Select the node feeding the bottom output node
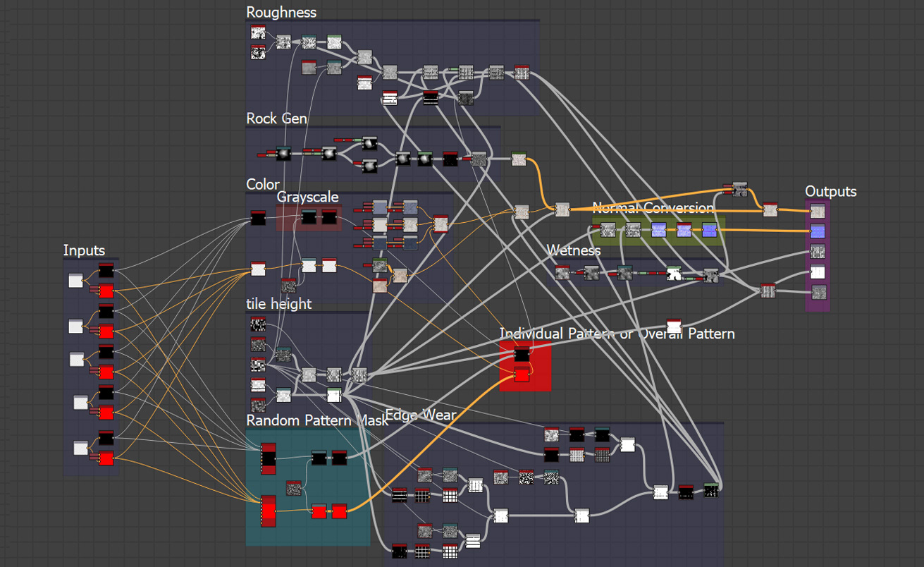The width and height of the screenshot is (924, 567). (768, 291)
